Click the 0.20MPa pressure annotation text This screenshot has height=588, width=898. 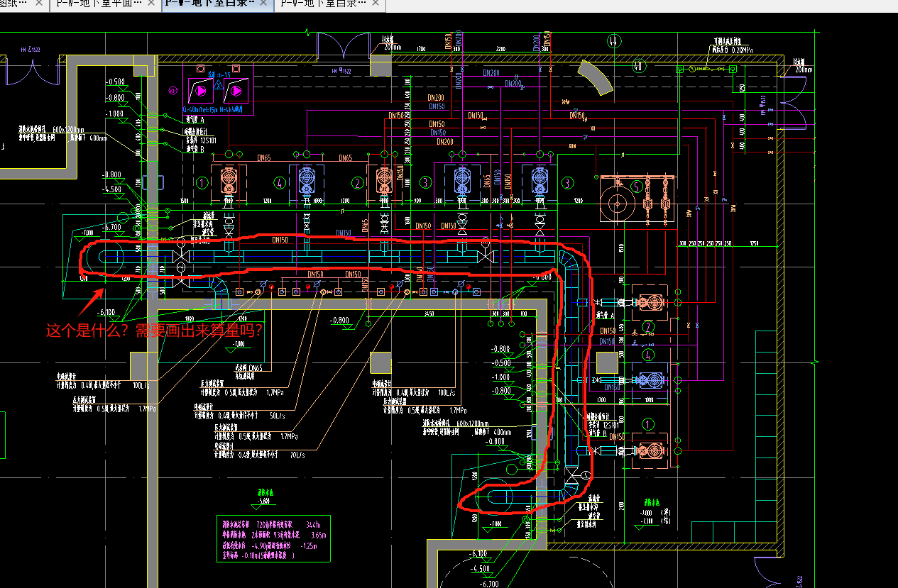coord(731,50)
